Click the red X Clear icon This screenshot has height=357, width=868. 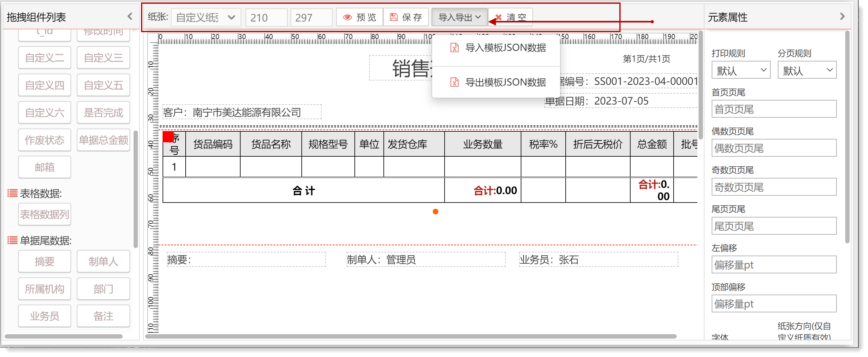coord(498,17)
